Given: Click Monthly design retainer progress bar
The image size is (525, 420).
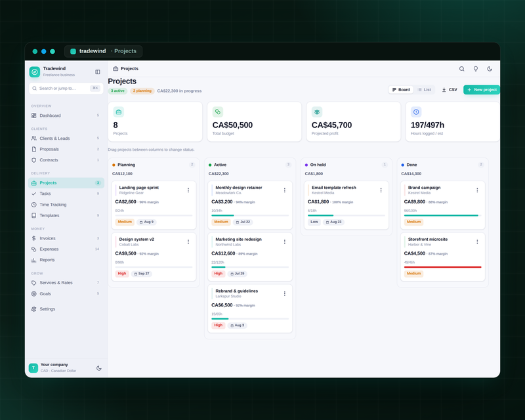Looking at the screenshot, I should (x=250, y=215).
